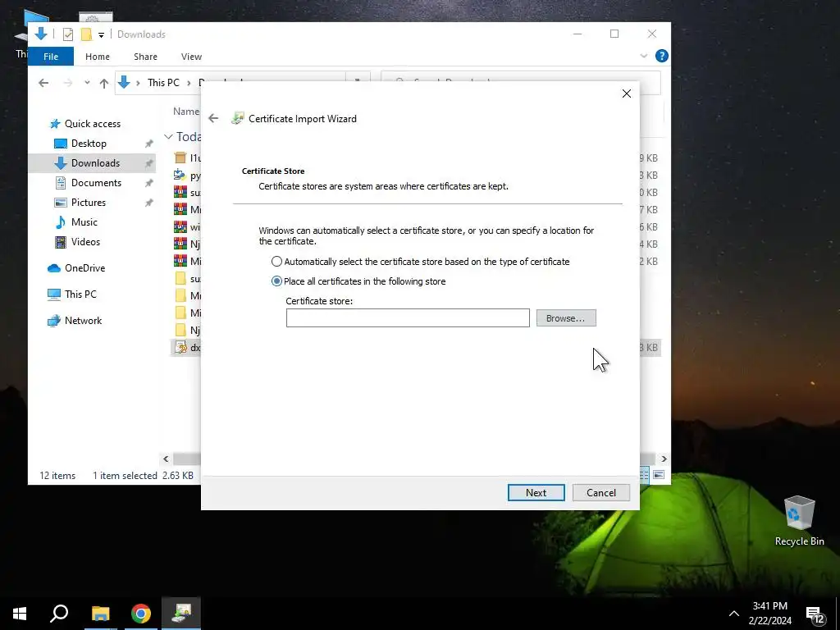
Task: Go up one folder level in Explorer
Action: (x=104, y=83)
